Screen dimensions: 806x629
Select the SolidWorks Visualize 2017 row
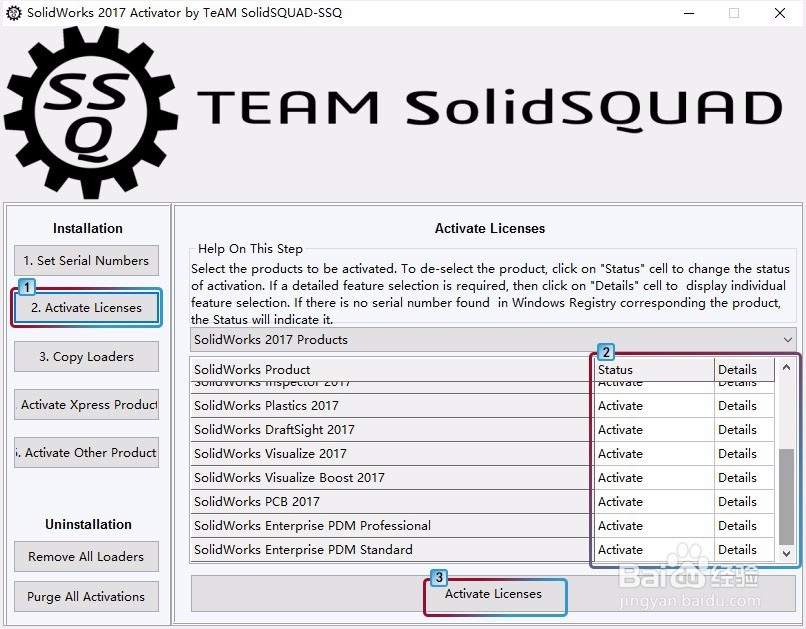[x=482, y=454]
